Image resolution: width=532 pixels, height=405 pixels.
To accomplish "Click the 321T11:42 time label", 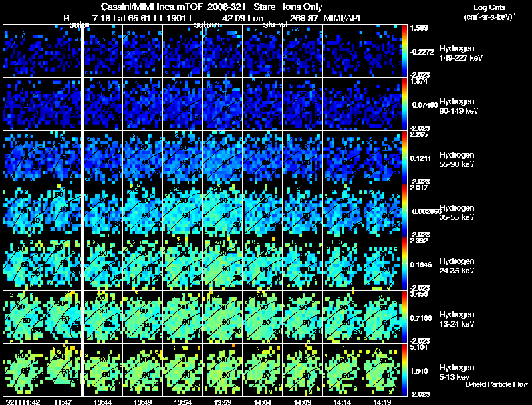I will pos(23,402).
